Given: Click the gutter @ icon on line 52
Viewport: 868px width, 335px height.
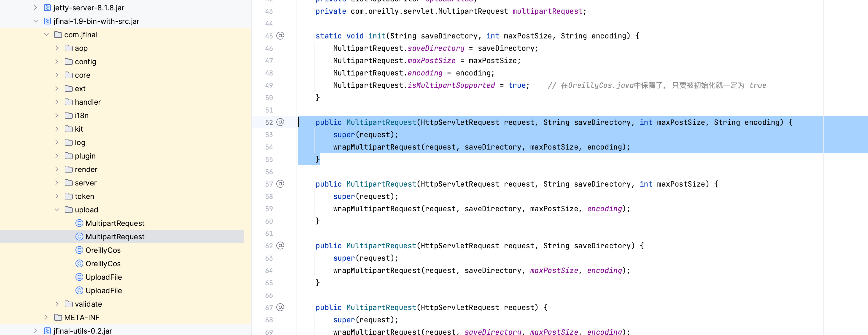Looking at the screenshot, I should pyautogui.click(x=280, y=122).
